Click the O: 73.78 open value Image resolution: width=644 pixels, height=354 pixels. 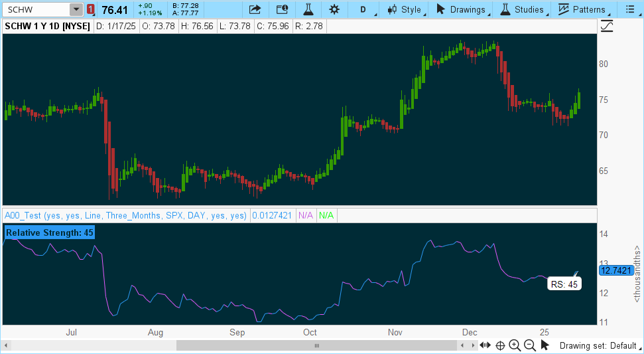(158, 27)
